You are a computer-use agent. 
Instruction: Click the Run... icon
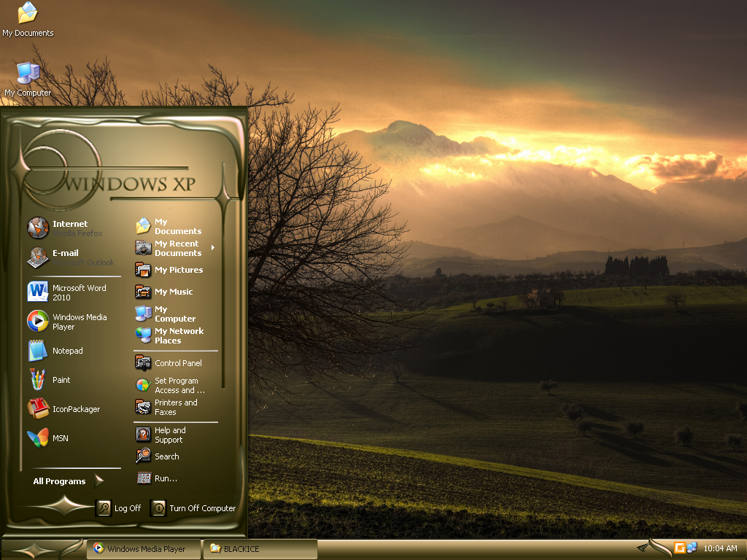(144, 478)
